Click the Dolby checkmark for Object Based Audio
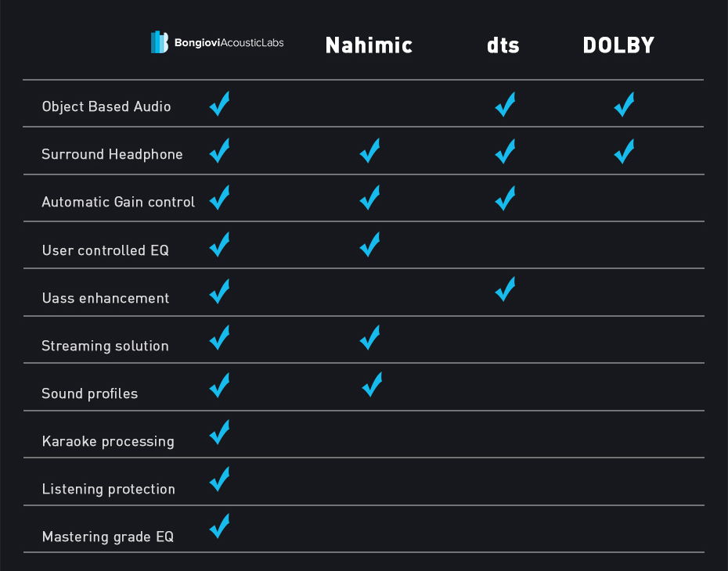The image size is (728, 571). point(625,104)
